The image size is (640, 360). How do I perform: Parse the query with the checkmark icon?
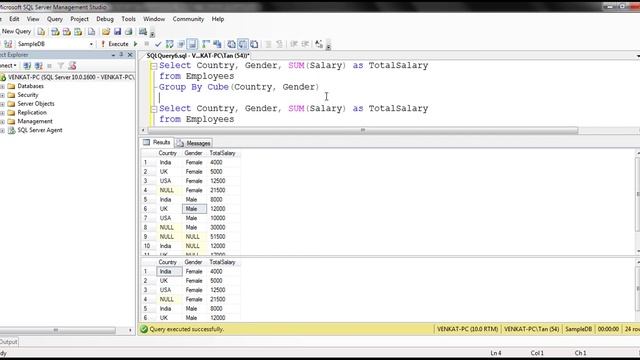coord(158,44)
